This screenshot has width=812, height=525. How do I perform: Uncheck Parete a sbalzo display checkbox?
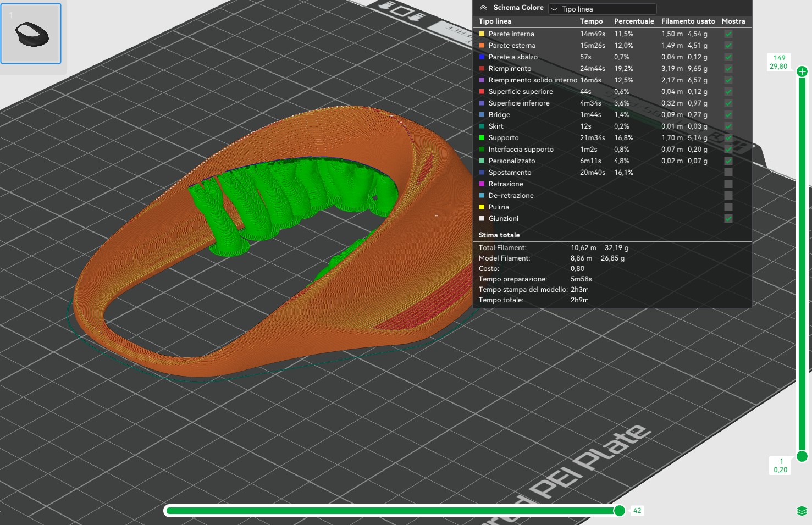[728, 57]
